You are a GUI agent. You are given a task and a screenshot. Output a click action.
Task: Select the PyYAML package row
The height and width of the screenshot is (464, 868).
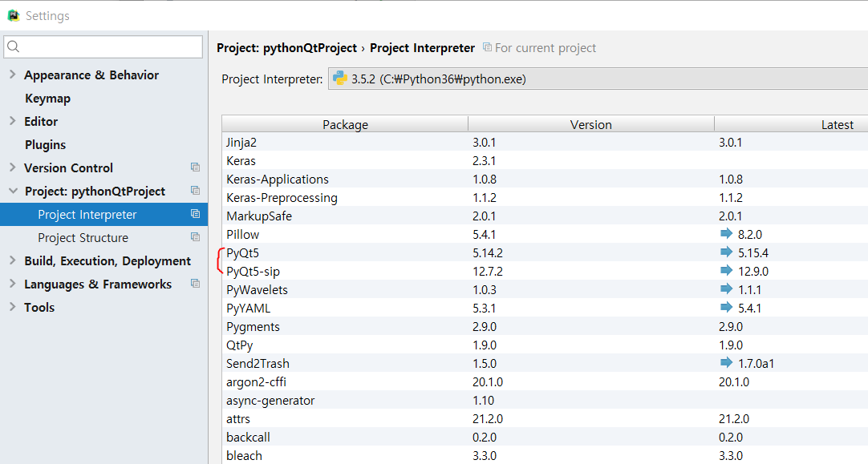[545, 308]
